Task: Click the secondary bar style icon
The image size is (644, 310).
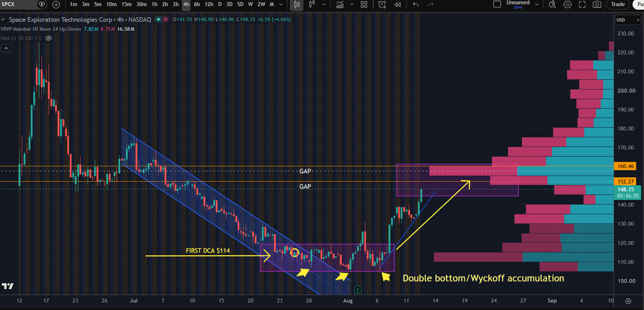Action: (311, 4)
